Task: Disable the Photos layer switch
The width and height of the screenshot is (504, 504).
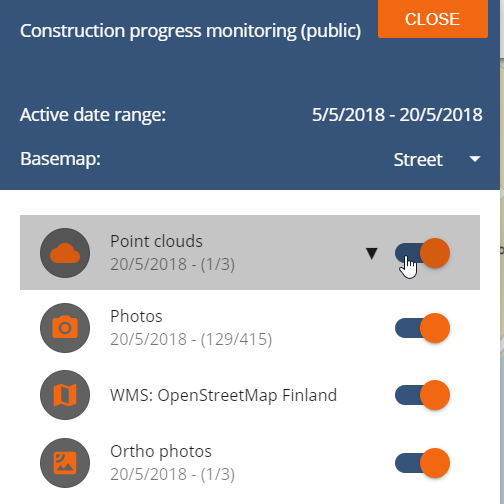Action: pos(422,328)
